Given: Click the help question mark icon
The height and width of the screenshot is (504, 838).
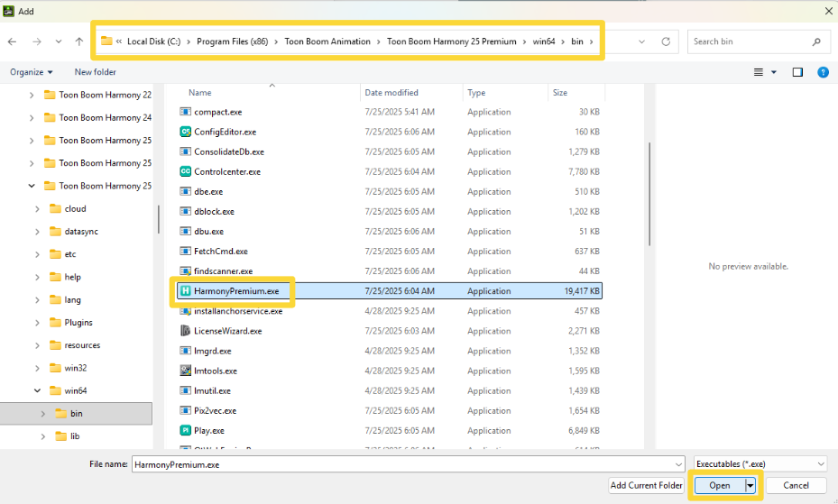Looking at the screenshot, I should coord(823,72).
